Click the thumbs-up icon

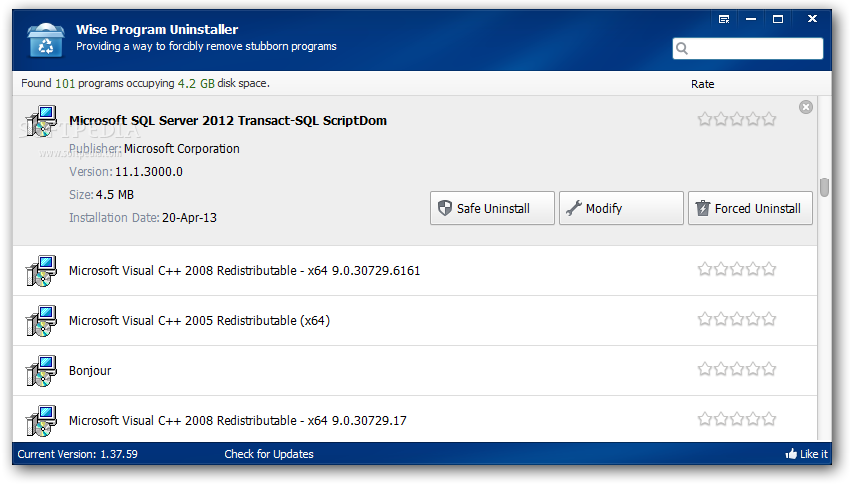tap(791, 454)
